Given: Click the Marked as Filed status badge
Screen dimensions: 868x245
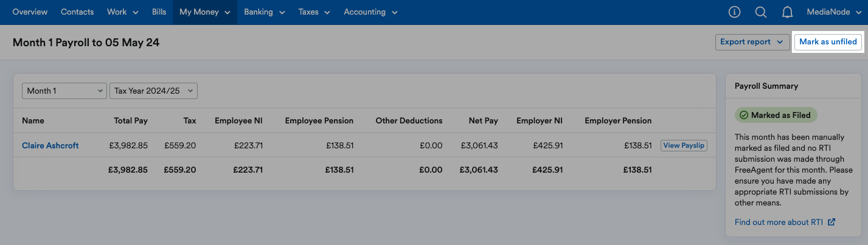Looking at the screenshot, I should [776, 115].
